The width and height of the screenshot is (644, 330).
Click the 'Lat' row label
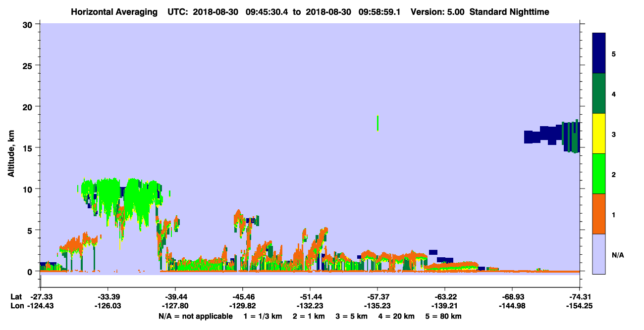tap(16, 296)
